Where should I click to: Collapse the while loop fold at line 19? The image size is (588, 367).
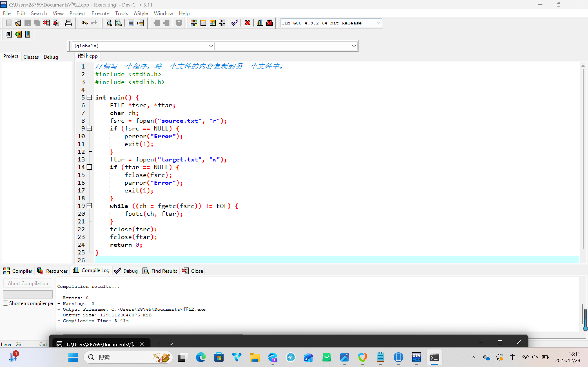point(89,206)
